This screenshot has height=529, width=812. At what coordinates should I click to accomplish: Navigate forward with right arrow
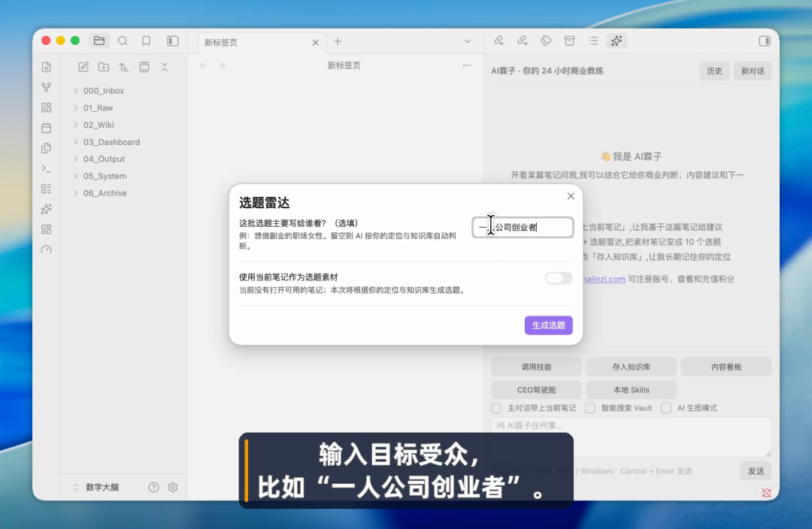tap(222, 65)
